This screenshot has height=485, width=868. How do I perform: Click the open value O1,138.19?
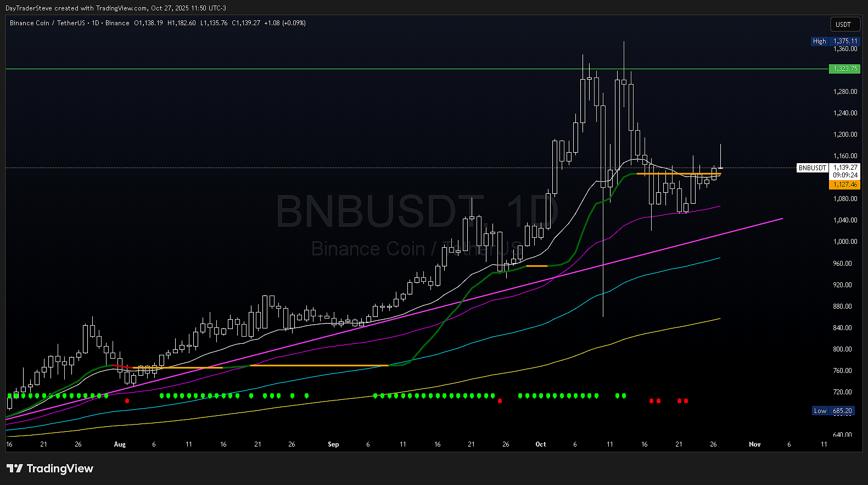click(149, 23)
